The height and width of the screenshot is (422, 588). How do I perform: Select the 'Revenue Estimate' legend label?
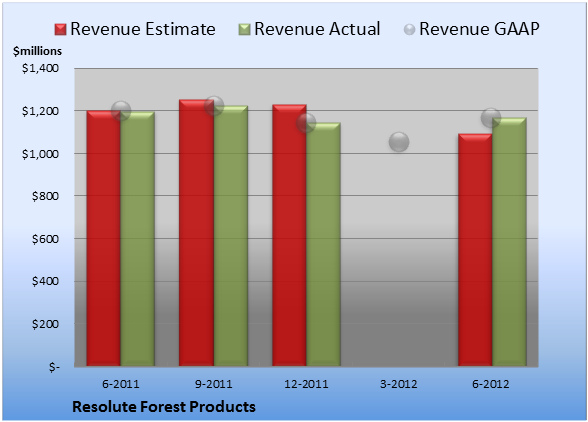(x=143, y=29)
